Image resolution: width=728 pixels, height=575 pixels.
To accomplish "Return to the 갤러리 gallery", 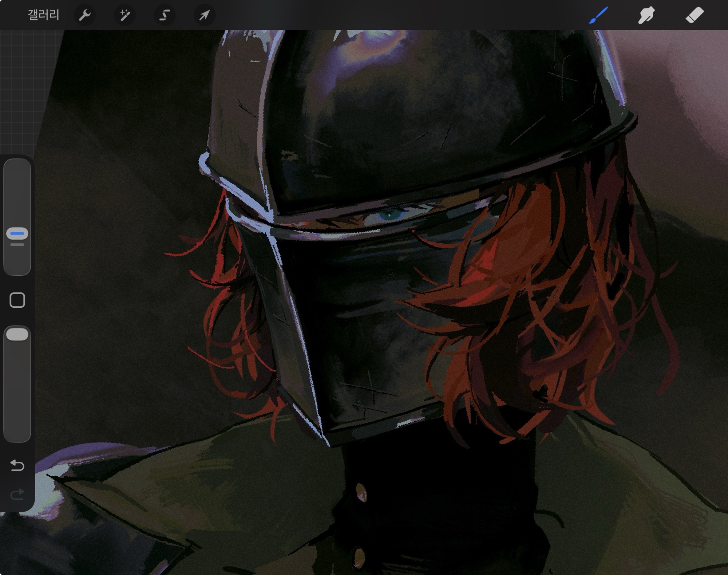I will coord(43,15).
